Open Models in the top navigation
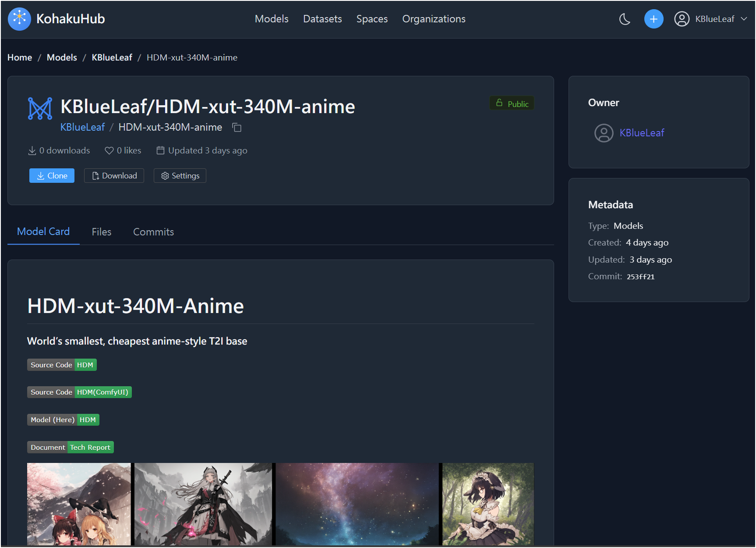756x548 pixels. point(272,19)
